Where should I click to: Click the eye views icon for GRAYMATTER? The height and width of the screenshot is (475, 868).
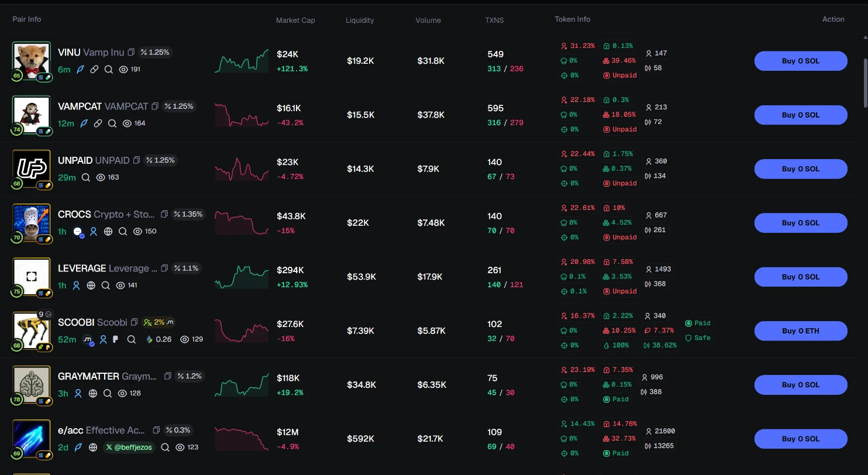[x=123, y=393]
